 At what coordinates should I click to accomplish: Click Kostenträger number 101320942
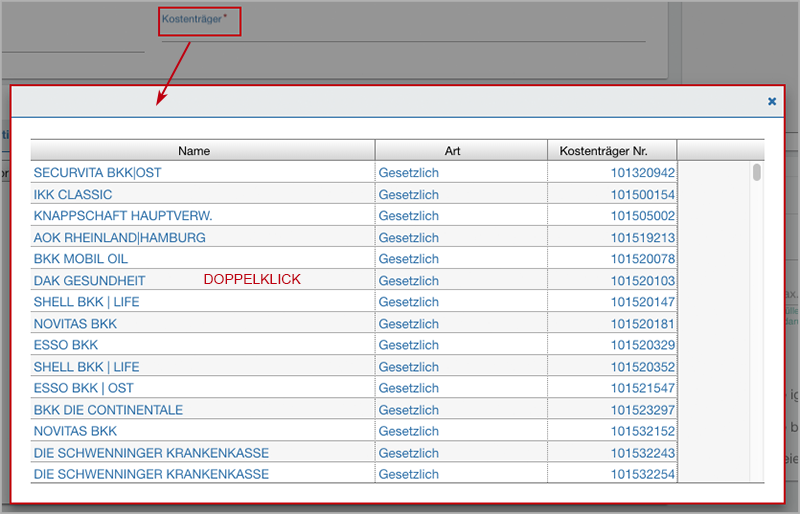(643, 173)
